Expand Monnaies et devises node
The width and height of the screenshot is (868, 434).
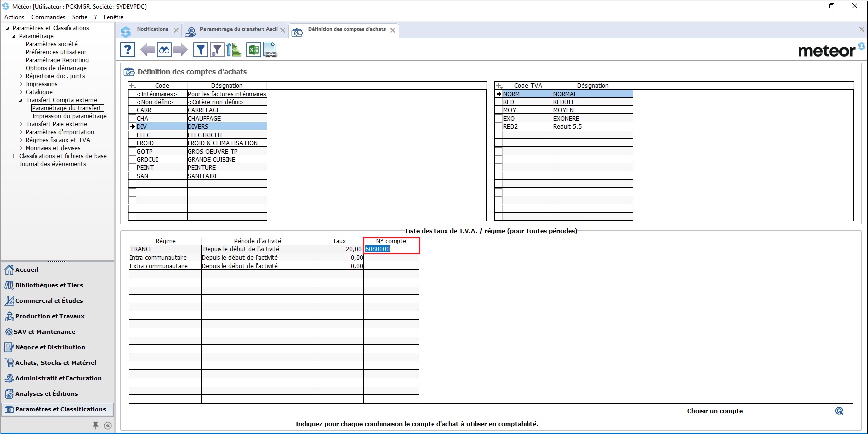pyautogui.click(x=21, y=148)
